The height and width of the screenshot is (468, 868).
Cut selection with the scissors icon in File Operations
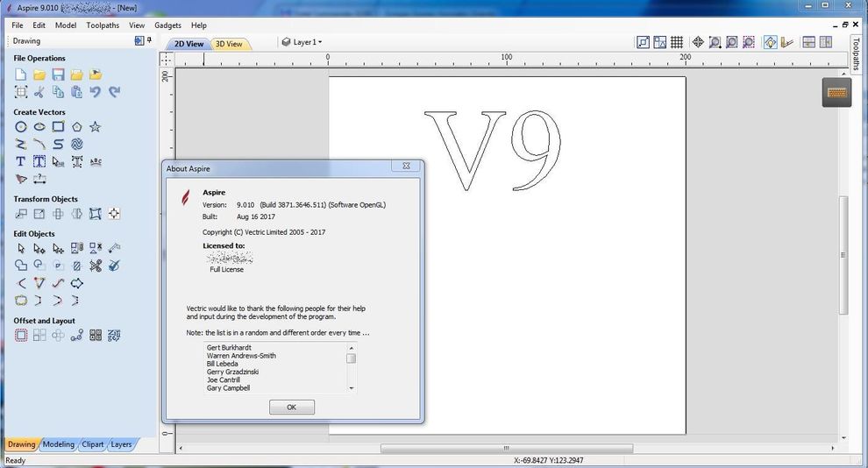39,92
